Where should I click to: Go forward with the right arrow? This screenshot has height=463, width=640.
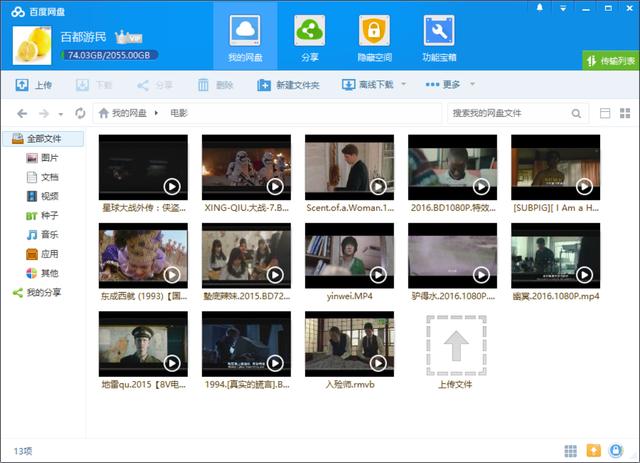[x=44, y=113]
